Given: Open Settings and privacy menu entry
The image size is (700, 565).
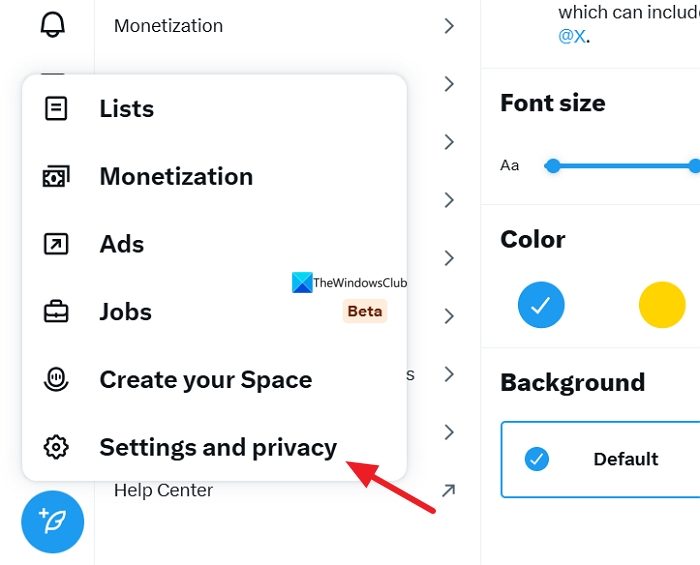Looking at the screenshot, I should [x=218, y=447].
